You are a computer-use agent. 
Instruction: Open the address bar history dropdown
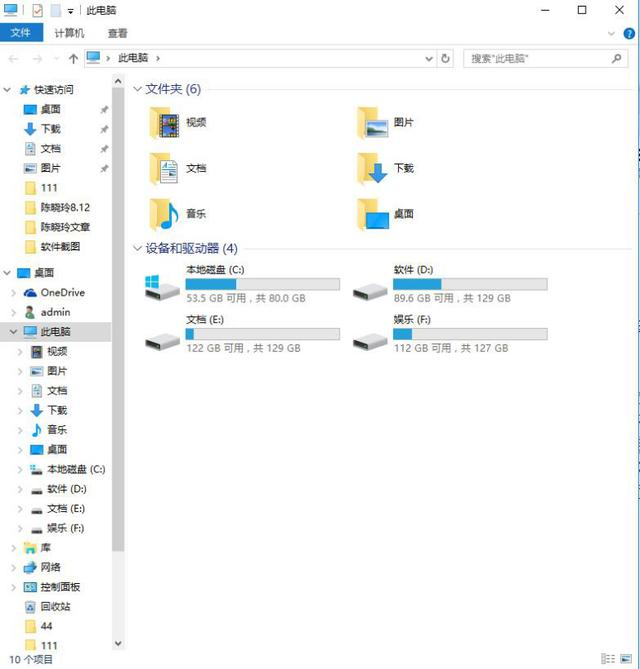point(429,58)
